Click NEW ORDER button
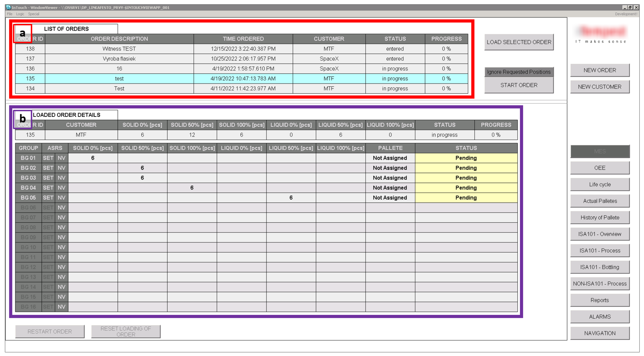Image resolution: width=644 pixels, height=356 pixels. [600, 70]
